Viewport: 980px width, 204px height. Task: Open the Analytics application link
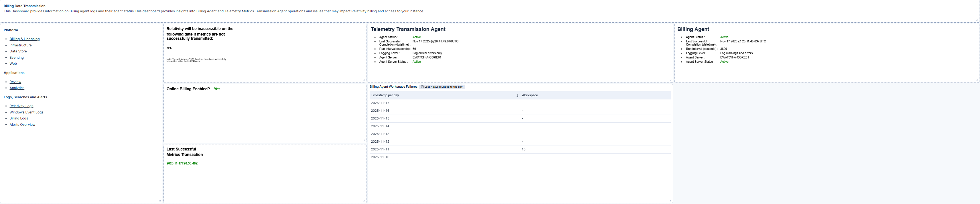click(17, 88)
